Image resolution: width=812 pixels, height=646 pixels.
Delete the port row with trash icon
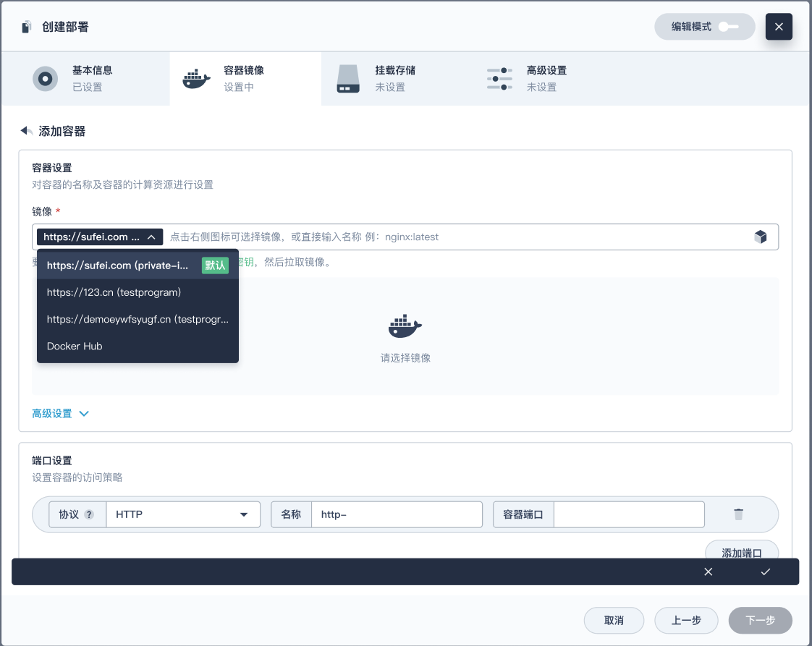pyautogui.click(x=738, y=514)
